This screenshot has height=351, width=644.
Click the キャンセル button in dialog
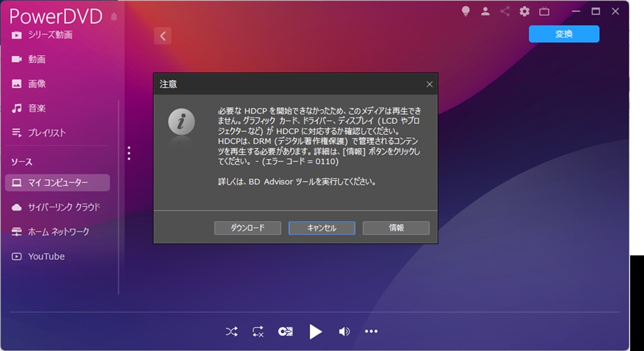pyautogui.click(x=322, y=228)
